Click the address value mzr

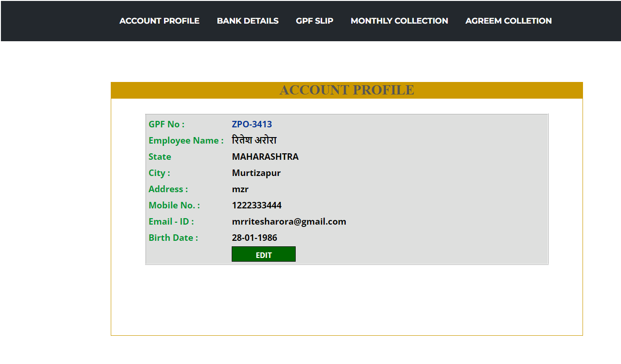click(240, 189)
